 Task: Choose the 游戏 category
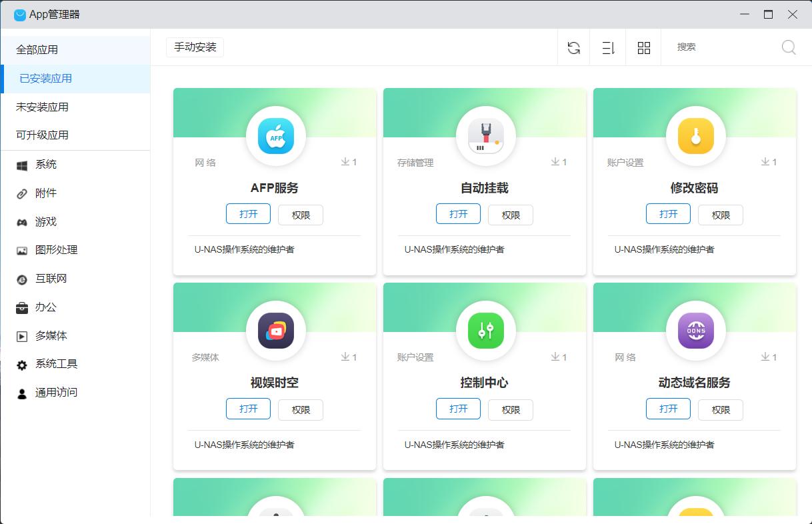tap(45, 222)
